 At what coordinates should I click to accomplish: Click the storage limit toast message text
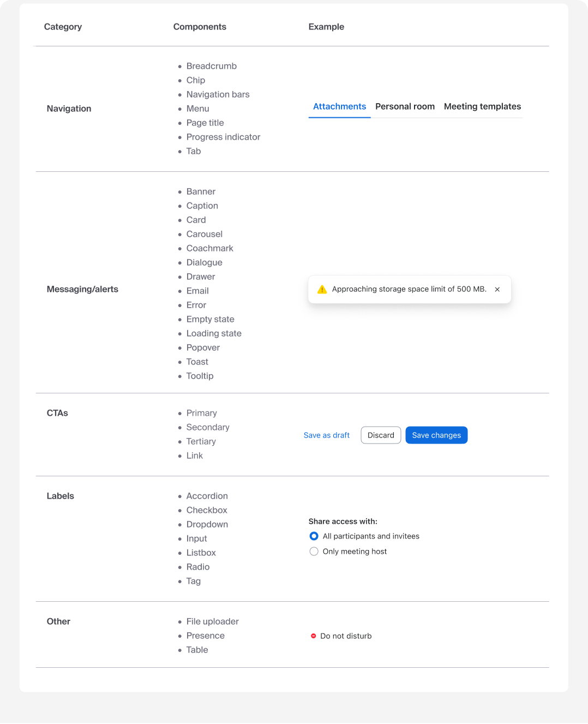pyautogui.click(x=409, y=289)
